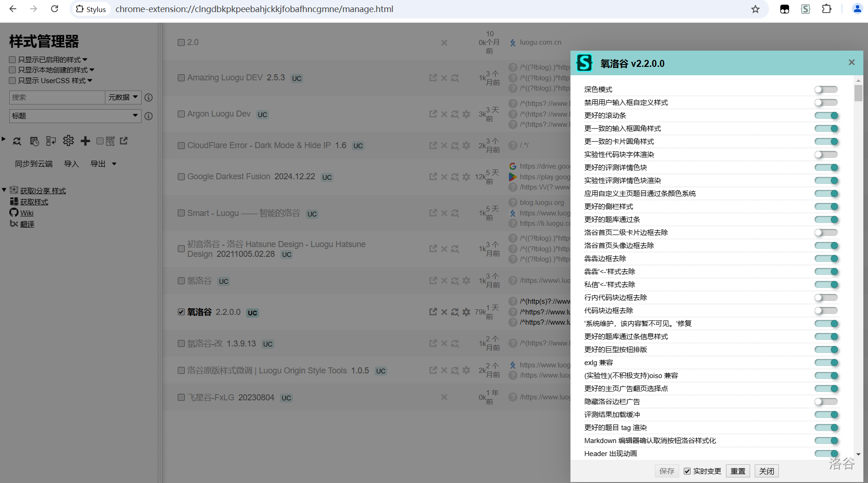
Task: Click the check-all-updates icon in sidebar toolbar
Action: click(x=17, y=141)
